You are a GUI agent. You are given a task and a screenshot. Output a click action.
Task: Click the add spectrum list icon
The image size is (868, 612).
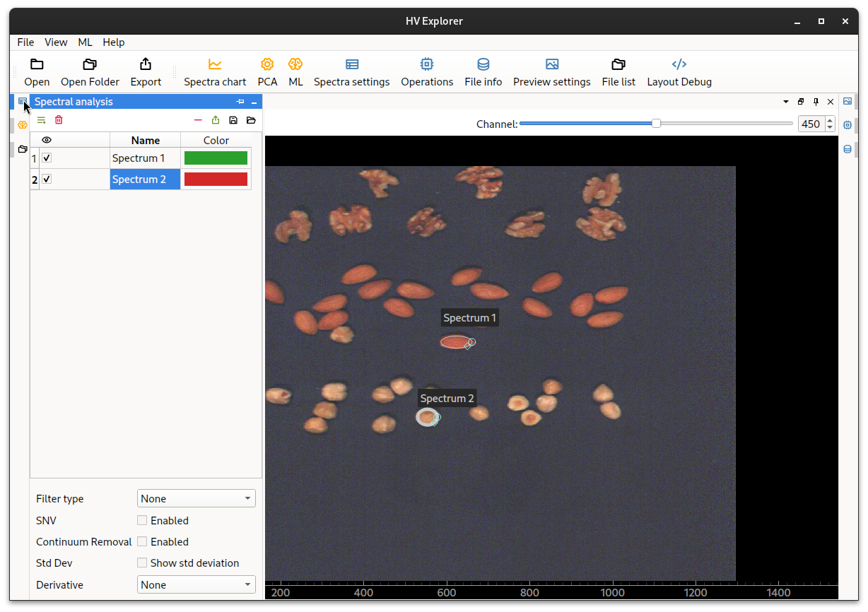coord(41,120)
